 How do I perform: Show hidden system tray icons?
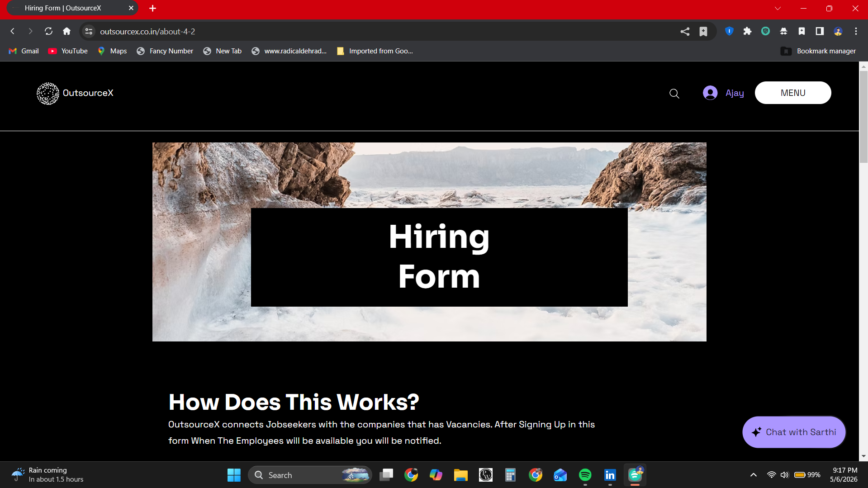(x=753, y=475)
